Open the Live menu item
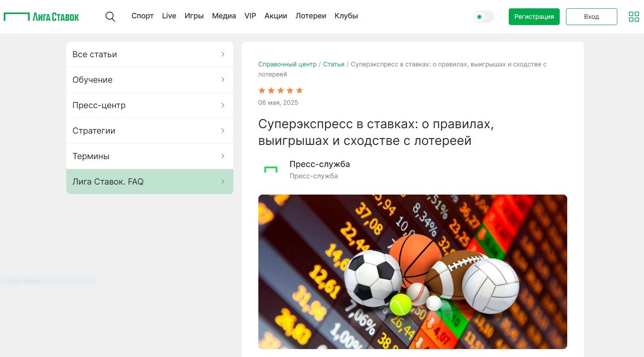The width and height of the screenshot is (644, 357). coord(169,16)
